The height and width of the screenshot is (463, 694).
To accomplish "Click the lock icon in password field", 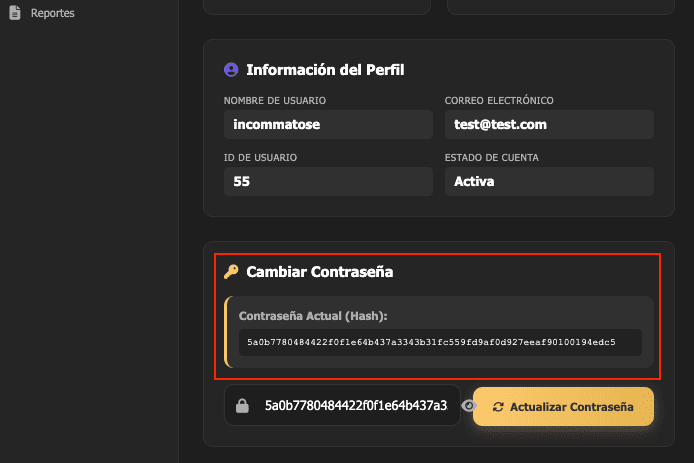I will [x=242, y=406].
